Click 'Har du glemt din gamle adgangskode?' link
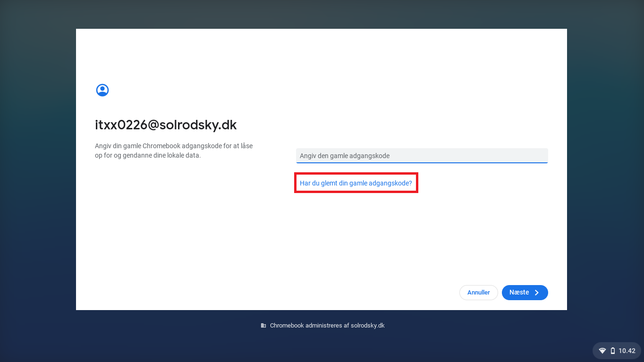 (356, 183)
